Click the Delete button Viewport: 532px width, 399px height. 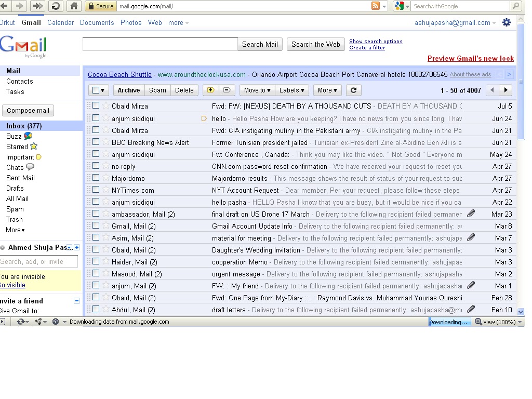[184, 90]
